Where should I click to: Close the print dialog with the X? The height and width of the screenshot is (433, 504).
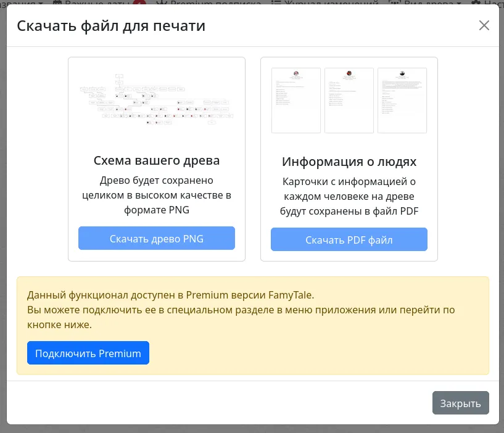click(484, 25)
